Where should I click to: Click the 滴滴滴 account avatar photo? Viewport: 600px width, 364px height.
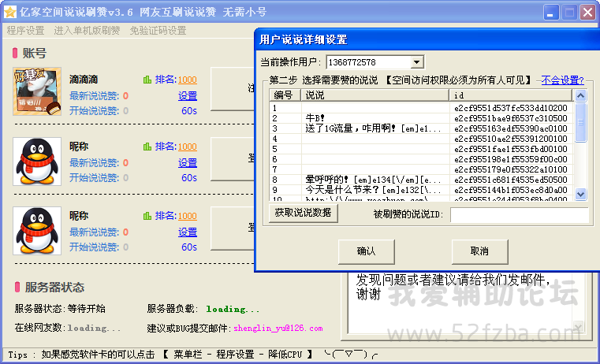37,91
